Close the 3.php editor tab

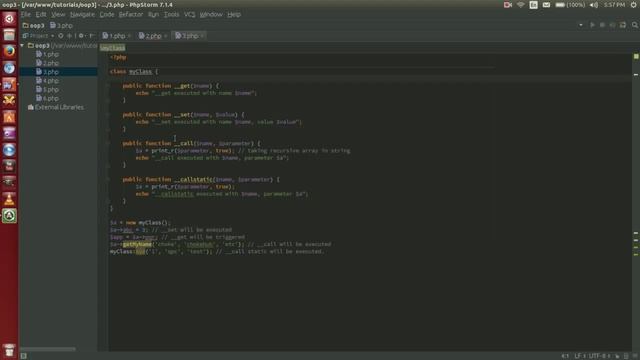click(x=202, y=36)
